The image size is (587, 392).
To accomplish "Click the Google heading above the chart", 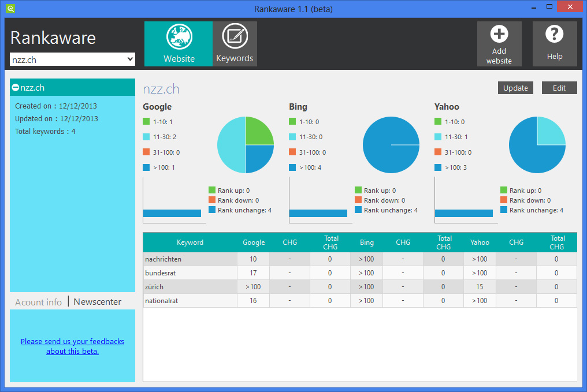I will 157,107.
